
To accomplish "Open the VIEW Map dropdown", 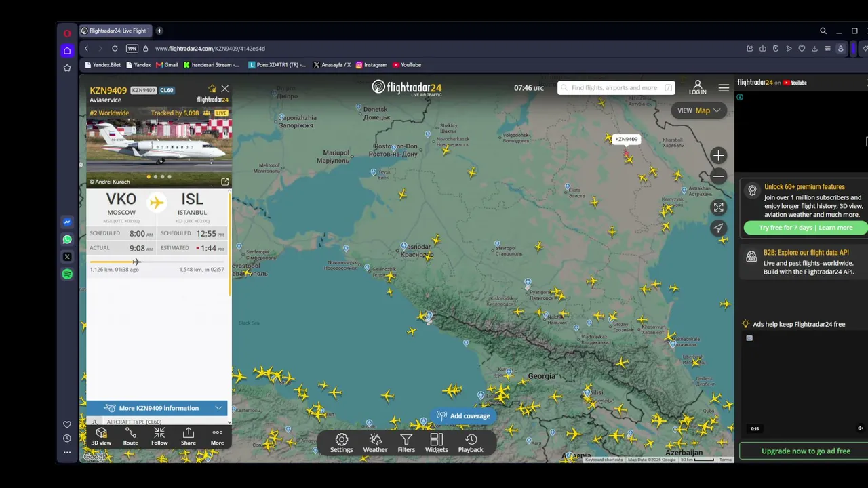I will point(698,110).
